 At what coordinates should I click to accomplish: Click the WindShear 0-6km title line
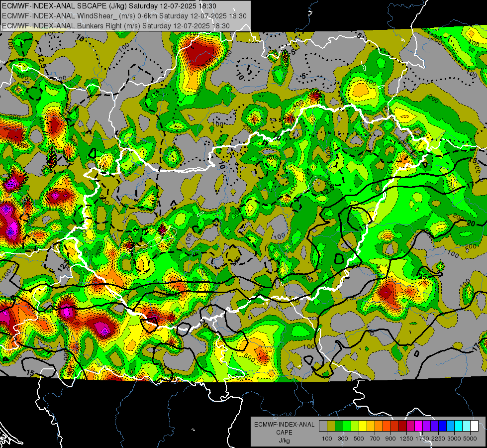[124, 16]
